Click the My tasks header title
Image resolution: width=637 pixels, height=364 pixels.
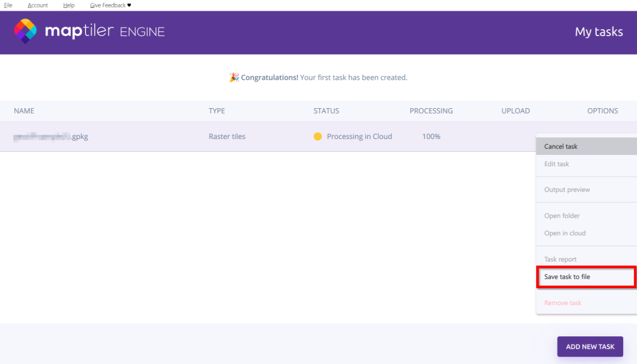599,32
